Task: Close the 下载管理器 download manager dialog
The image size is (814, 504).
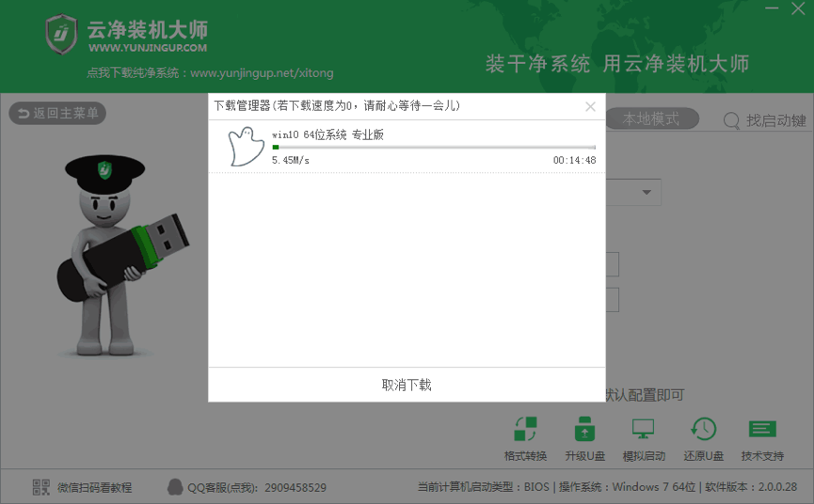Action: pos(590,106)
